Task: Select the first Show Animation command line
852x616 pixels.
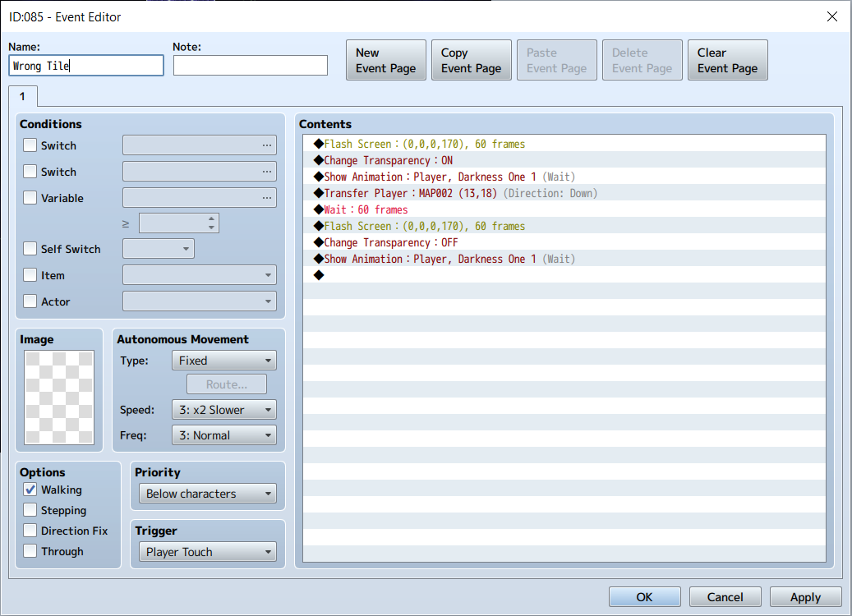Action: click(564, 177)
